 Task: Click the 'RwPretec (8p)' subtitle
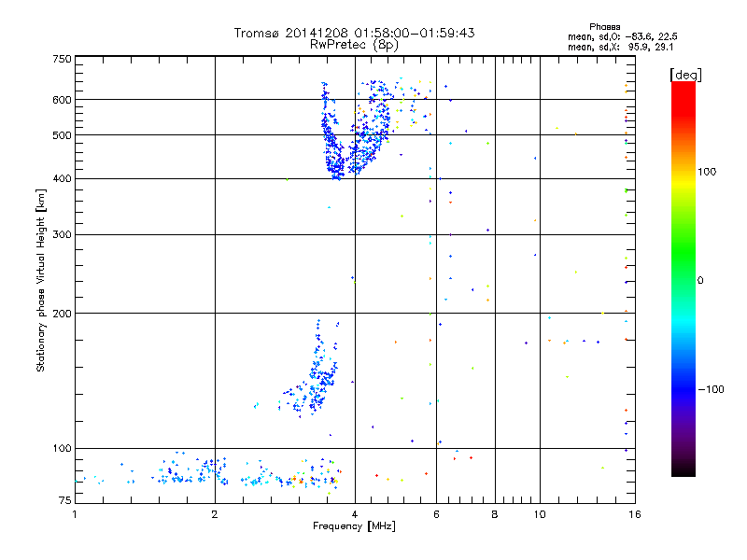pyautogui.click(x=354, y=45)
